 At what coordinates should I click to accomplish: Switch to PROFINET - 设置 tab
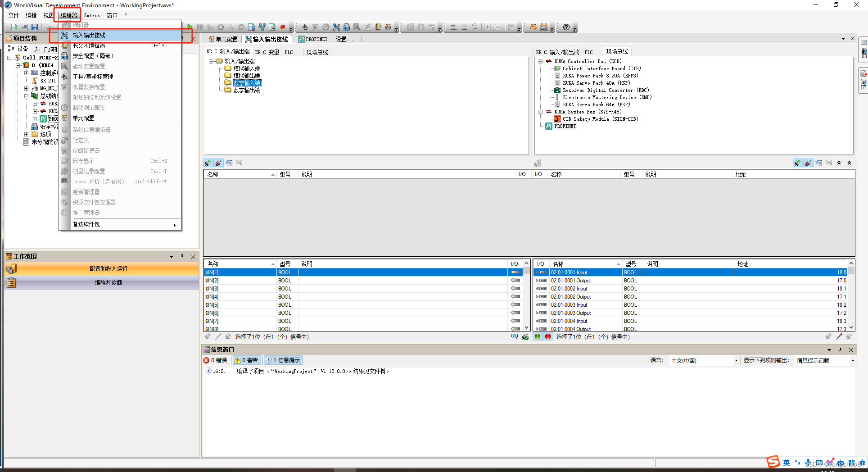tap(326, 39)
